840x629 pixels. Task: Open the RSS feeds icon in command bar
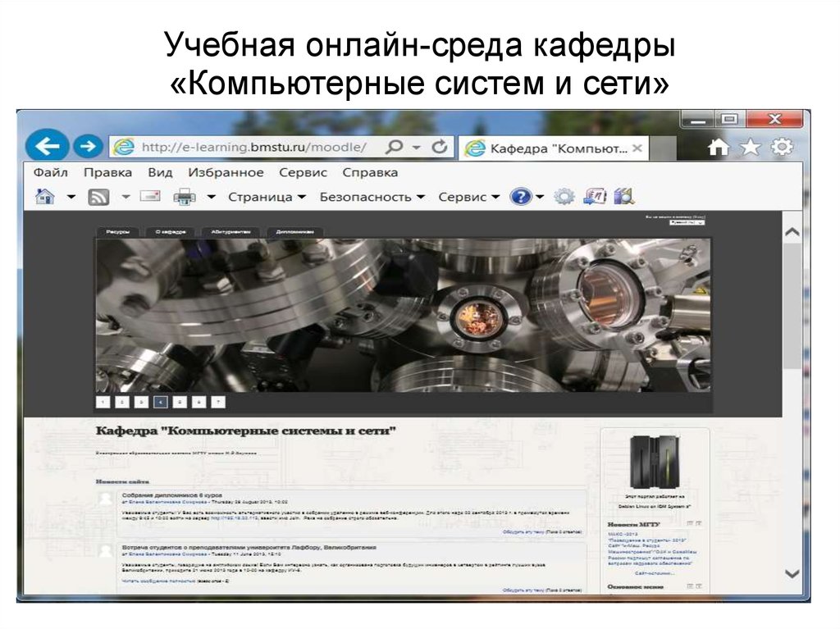(99, 197)
